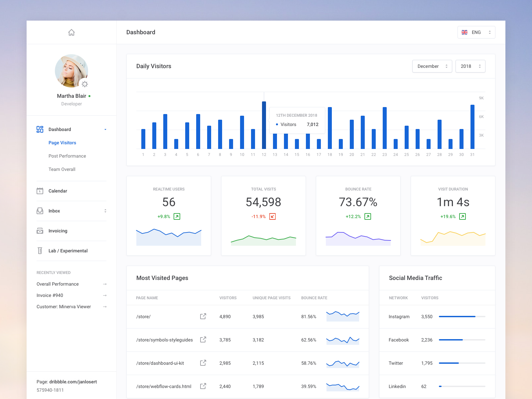Click arrow next to Invoice #940

(105, 295)
